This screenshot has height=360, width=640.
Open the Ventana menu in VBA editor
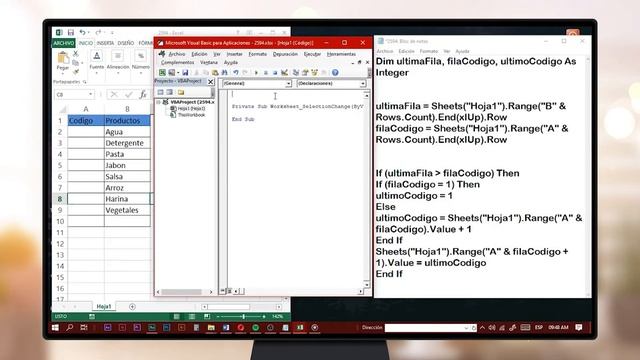click(x=209, y=62)
